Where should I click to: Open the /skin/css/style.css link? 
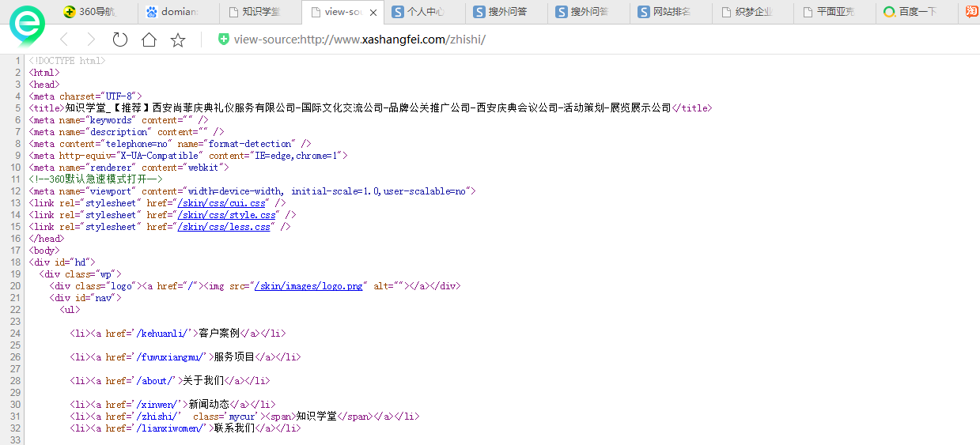[x=228, y=215]
